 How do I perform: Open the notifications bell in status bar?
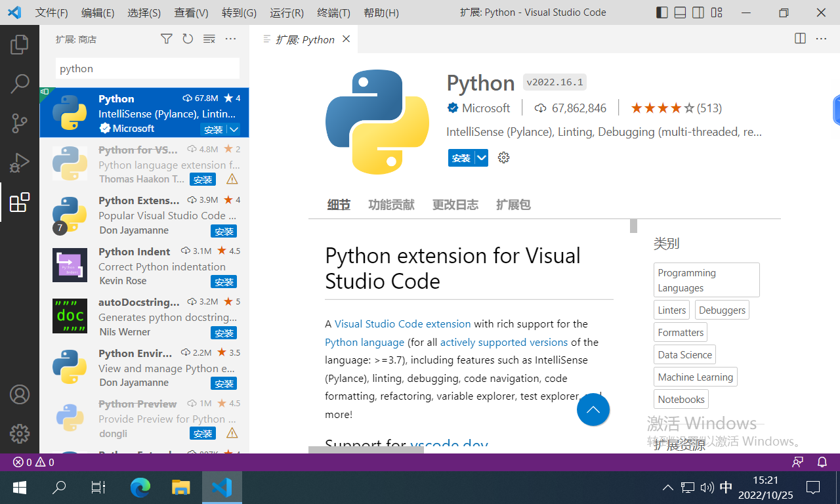coord(822,462)
